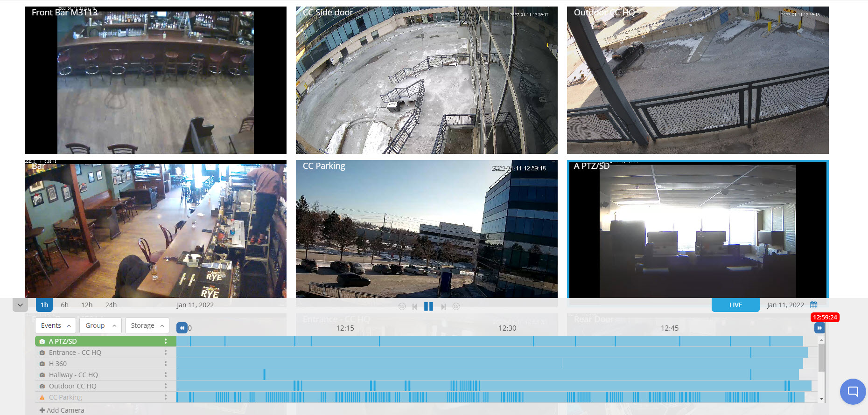Select the H 360 camera row

tap(105, 364)
